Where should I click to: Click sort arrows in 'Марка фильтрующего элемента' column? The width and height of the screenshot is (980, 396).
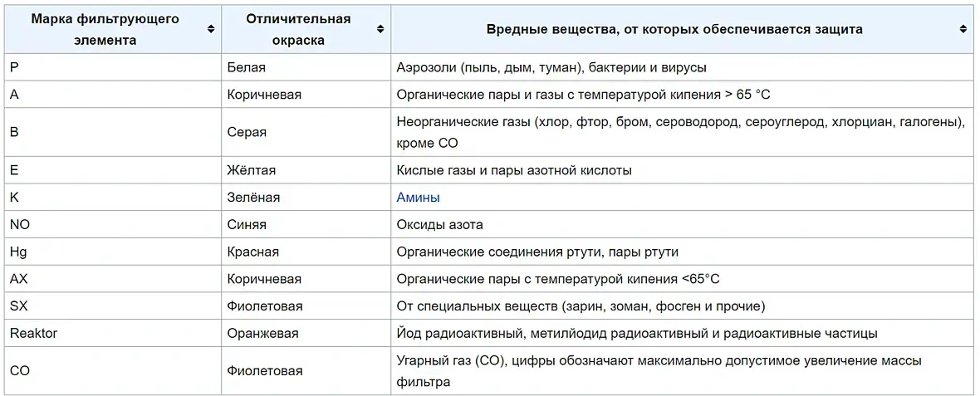[211, 29]
